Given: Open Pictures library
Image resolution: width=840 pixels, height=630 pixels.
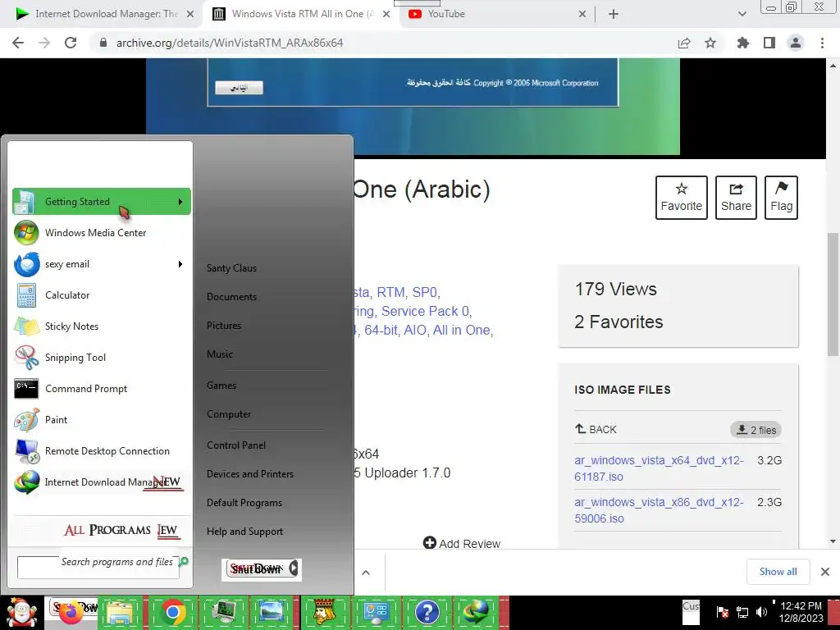Looking at the screenshot, I should pos(224,325).
